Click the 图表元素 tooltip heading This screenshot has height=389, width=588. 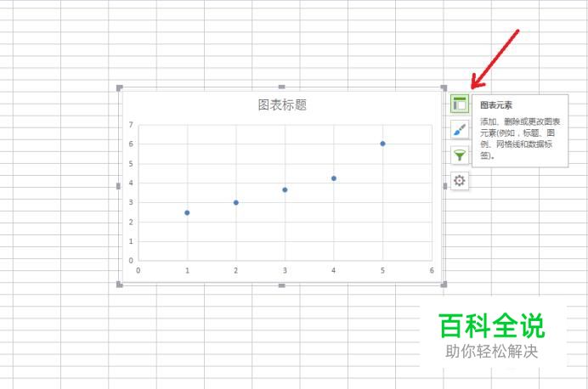tap(496, 105)
